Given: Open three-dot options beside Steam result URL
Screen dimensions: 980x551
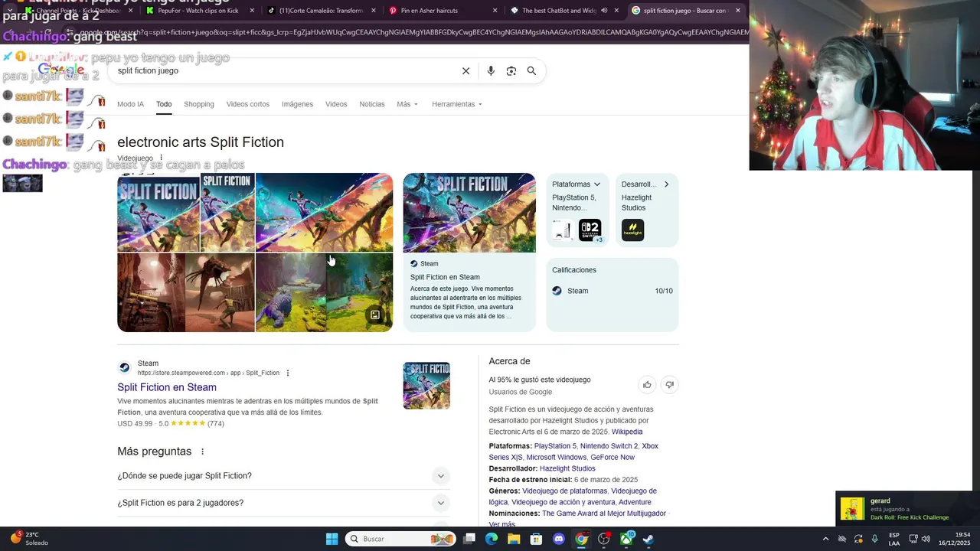Looking at the screenshot, I should point(288,373).
